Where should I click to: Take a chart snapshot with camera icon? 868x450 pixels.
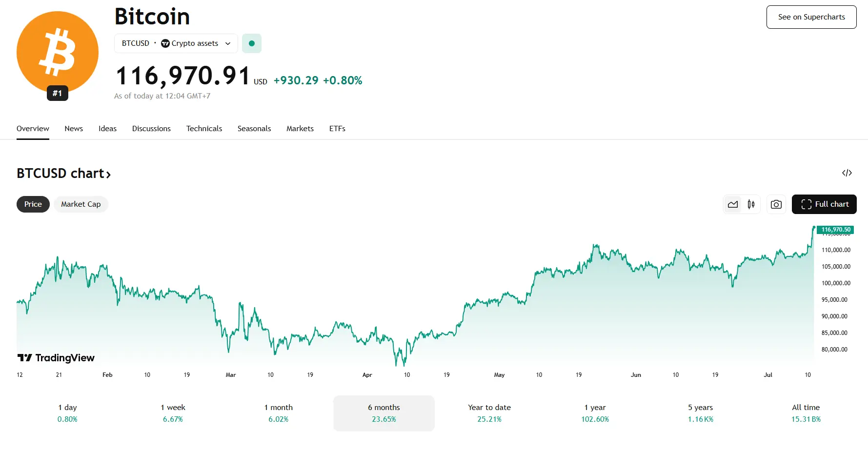[x=776, y=204]
